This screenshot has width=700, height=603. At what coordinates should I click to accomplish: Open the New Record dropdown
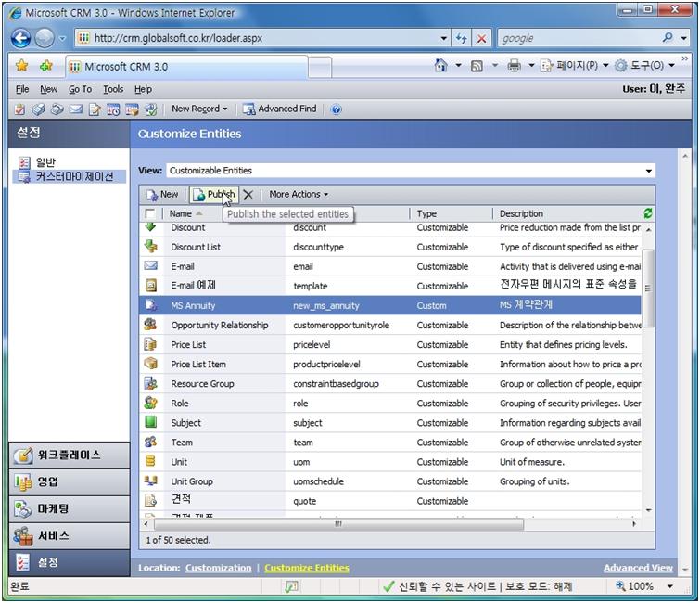(x=199, y=109)
